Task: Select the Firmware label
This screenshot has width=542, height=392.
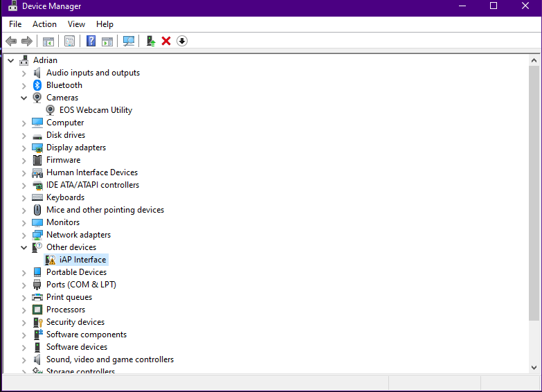Action: (x=63, y=160)
